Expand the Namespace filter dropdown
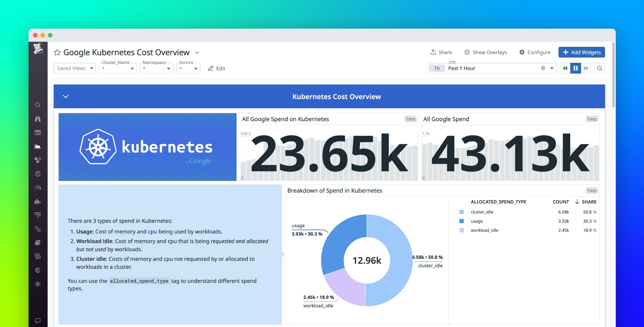This screenshot has height=327, width=644. click(x=169, y=68)
